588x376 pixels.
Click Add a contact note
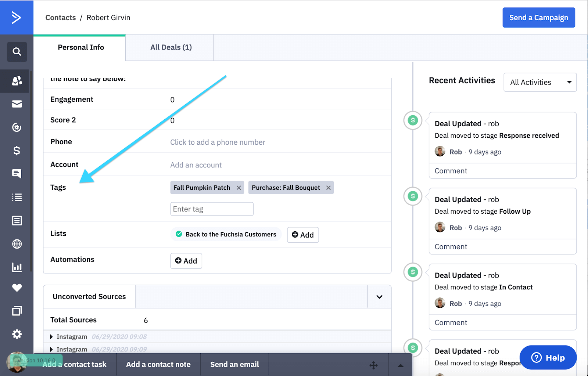[x=158, y=365]
